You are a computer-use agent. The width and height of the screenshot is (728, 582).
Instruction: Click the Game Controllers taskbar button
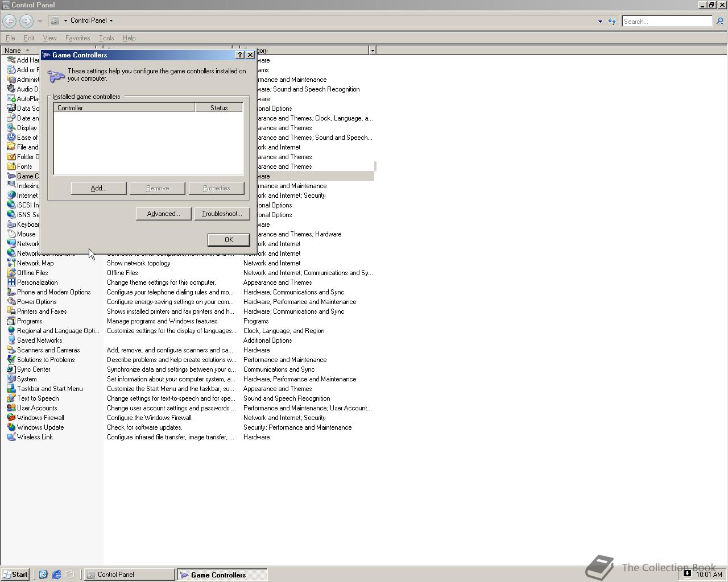point(222,575)
